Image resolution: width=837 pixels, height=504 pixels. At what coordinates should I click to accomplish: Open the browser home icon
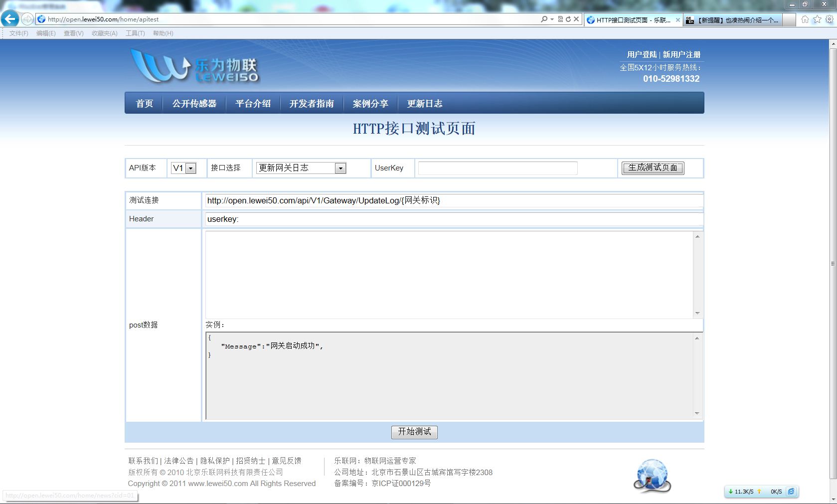(805, 19)
